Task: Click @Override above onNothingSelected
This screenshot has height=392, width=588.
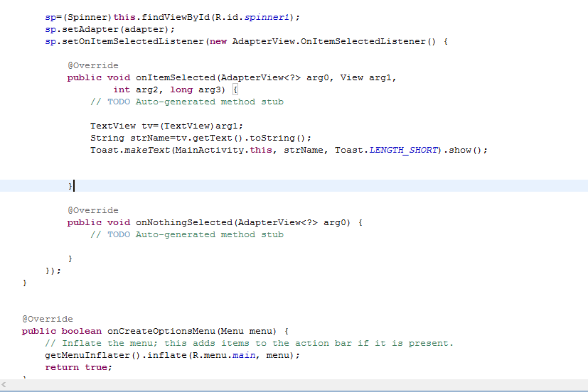Action: coord(93,210)
